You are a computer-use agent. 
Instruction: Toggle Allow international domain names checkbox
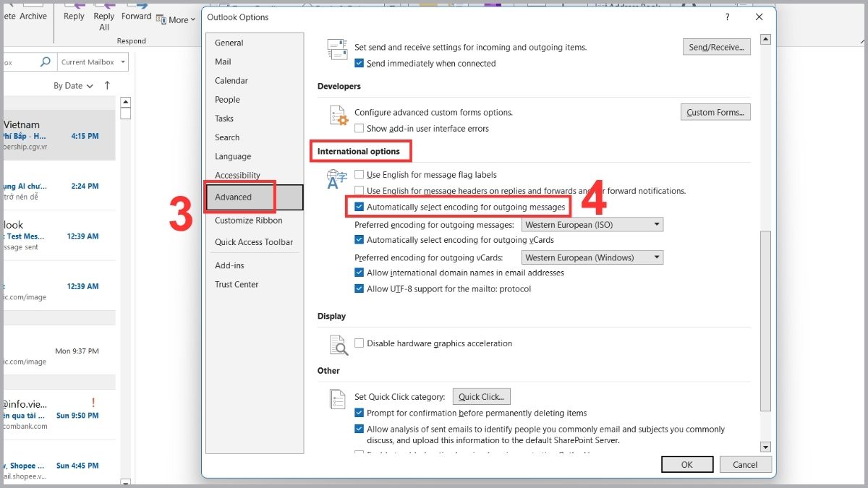pos(359,273)
